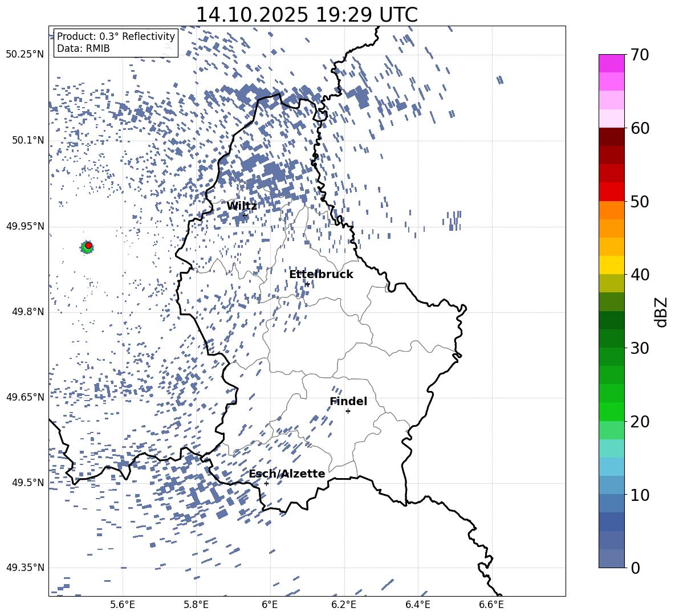Pick the red 50 dBZ color band

click(611, 192)
